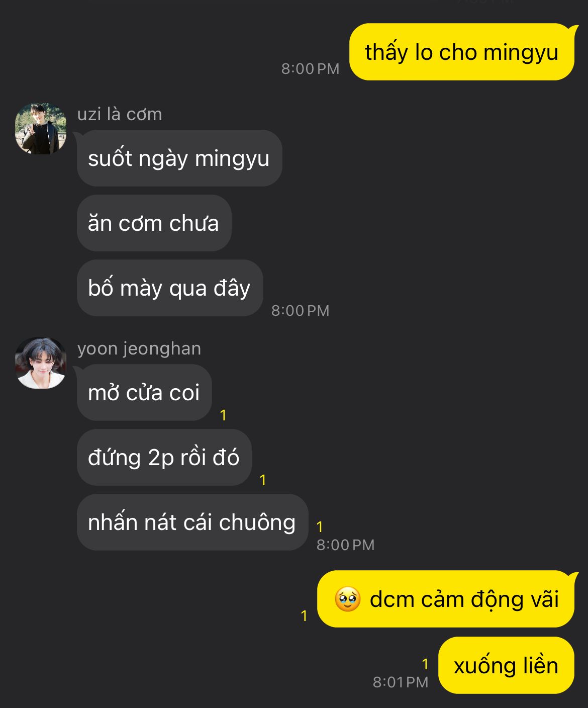
Task: Select the 'đứng 2p rồi đó' message
Action: [x=164, y=458]
